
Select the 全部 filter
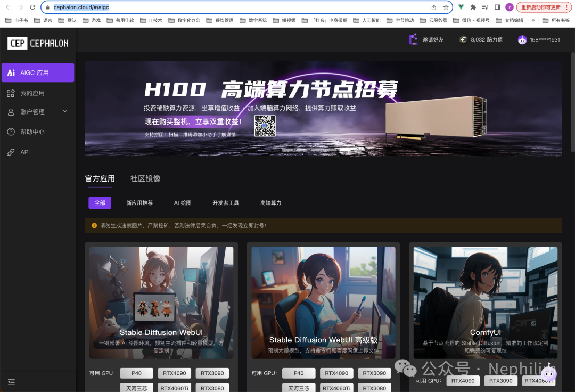tap(100, 203)
